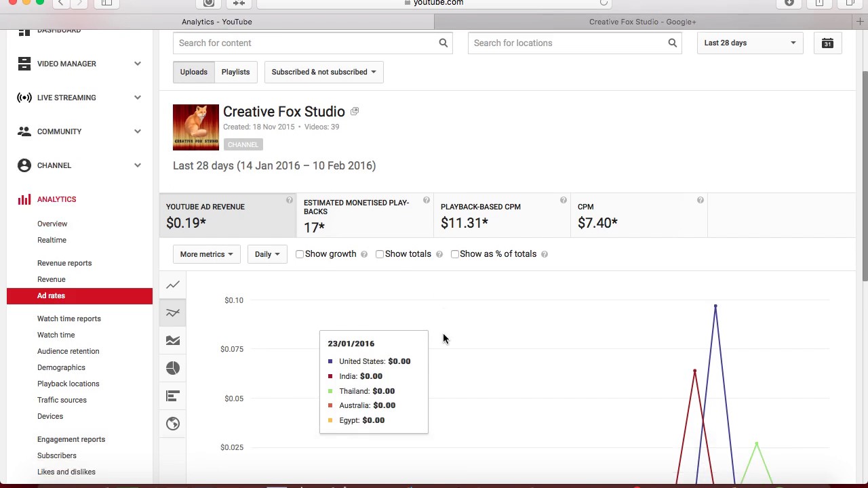Open the Realtime analytics link
The width and height of the screenshot is (868, 488).
point(52,240)
